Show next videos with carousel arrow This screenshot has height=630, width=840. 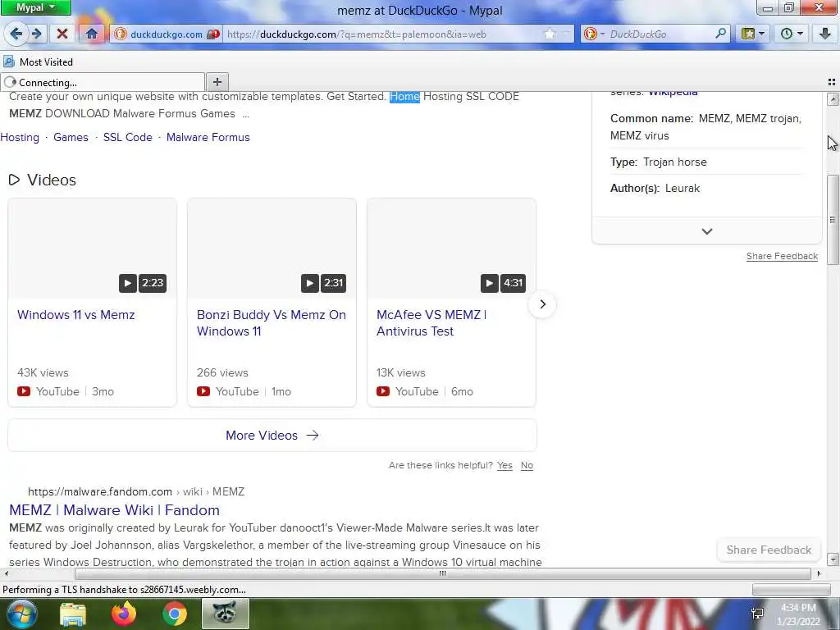click(x=542, y=304)
